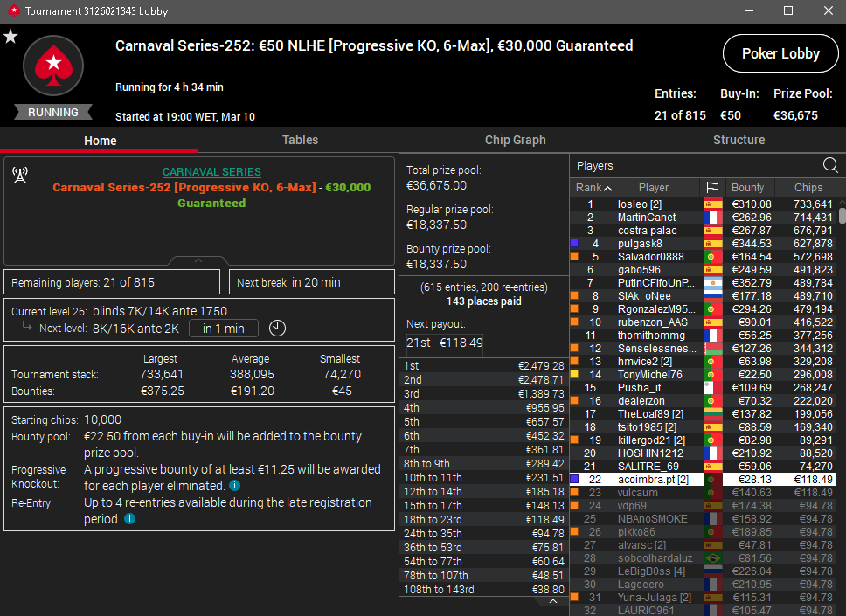Viewport: 846px width, 616px height.
Task: Sort players by Bounty column header
Action: point(747,188)
